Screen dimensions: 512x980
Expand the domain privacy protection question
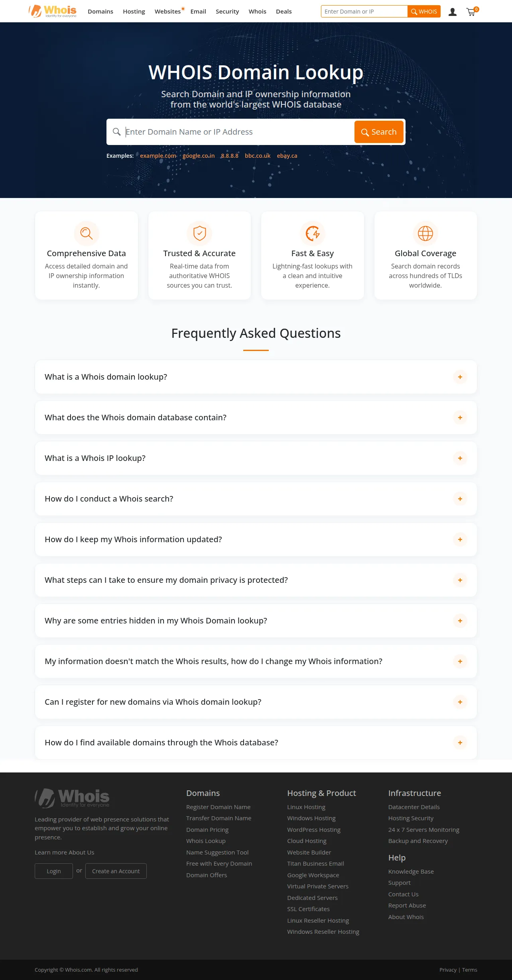[256, 580]
